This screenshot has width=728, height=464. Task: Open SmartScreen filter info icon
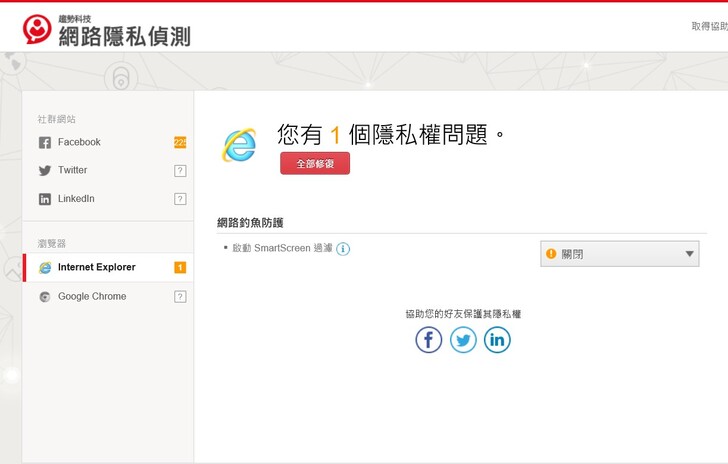click(343, 249)
